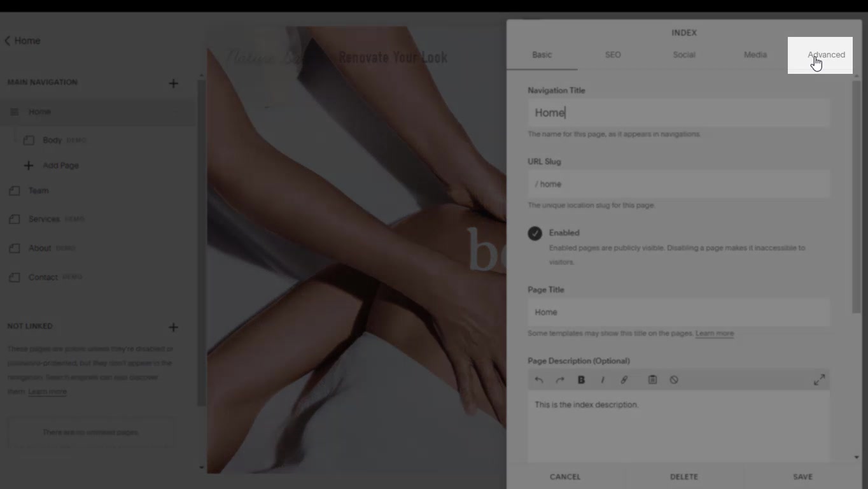Click plus icon beside Not Linked section
The height and width of the screenshot is (489, 868).
pyautogui.click(x=173, y=327)
